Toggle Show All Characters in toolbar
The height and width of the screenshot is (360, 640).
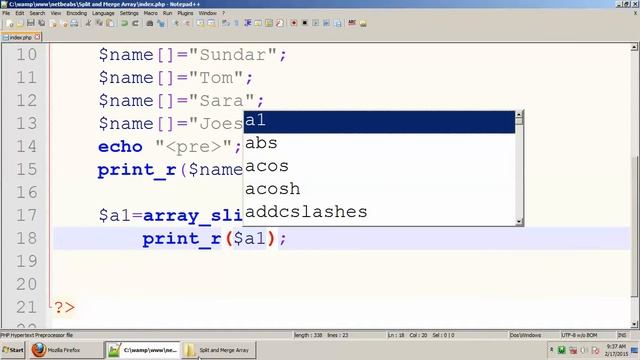[x=236, y=23]
